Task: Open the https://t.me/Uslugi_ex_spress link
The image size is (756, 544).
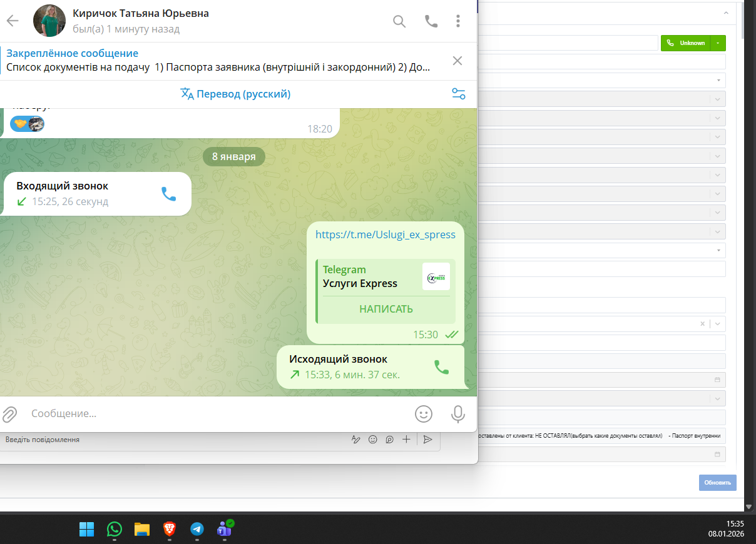Action: (x=386, y=234)
